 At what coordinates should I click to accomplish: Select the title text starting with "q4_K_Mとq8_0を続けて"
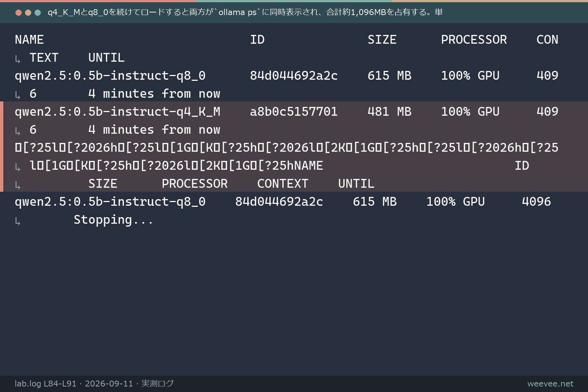coord(245,12)
